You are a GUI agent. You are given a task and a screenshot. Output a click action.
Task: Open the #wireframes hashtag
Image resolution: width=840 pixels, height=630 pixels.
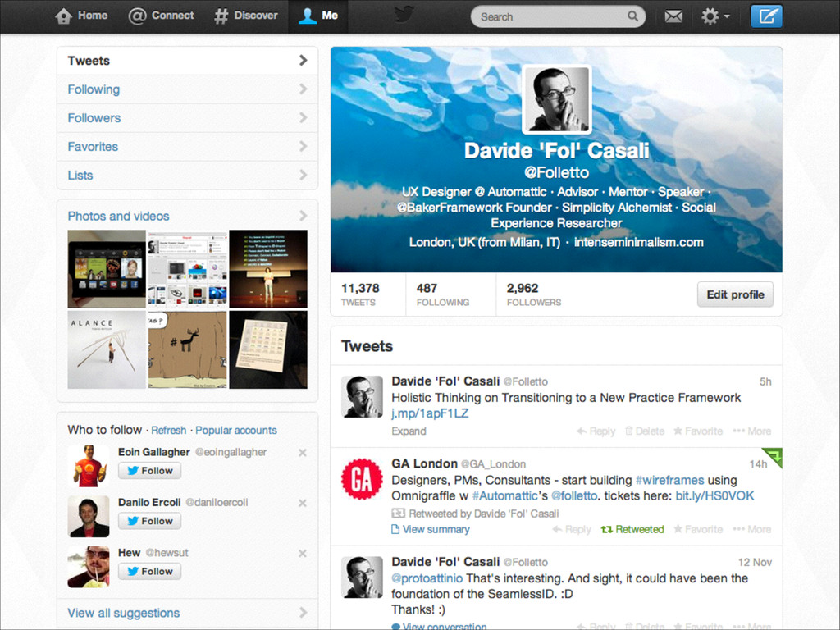669,480
